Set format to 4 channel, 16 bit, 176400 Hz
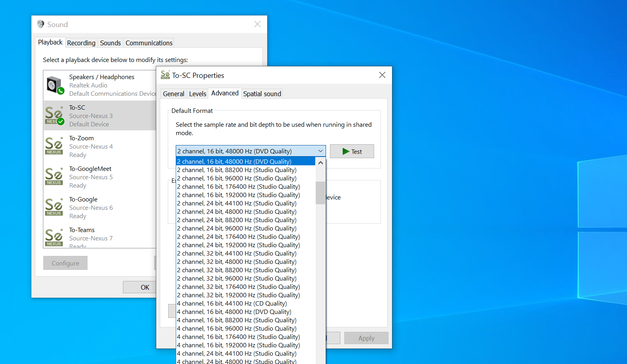627x364 pixels. [x=246, y=337]
